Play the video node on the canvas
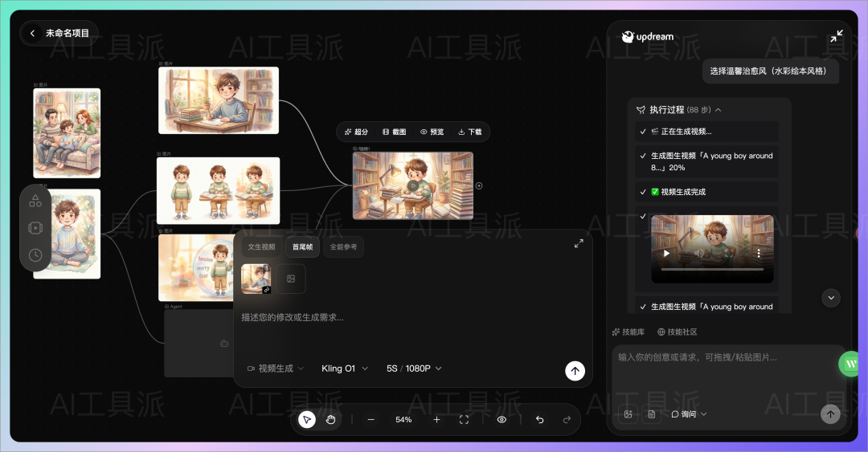Viewport: 868px width, 452px height. click(x=413, y=186)
